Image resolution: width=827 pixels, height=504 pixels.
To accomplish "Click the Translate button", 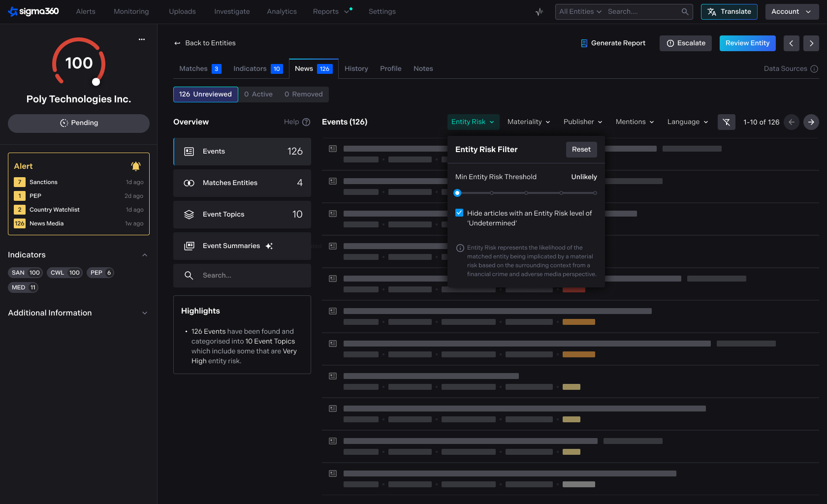I will pos(729,12).
